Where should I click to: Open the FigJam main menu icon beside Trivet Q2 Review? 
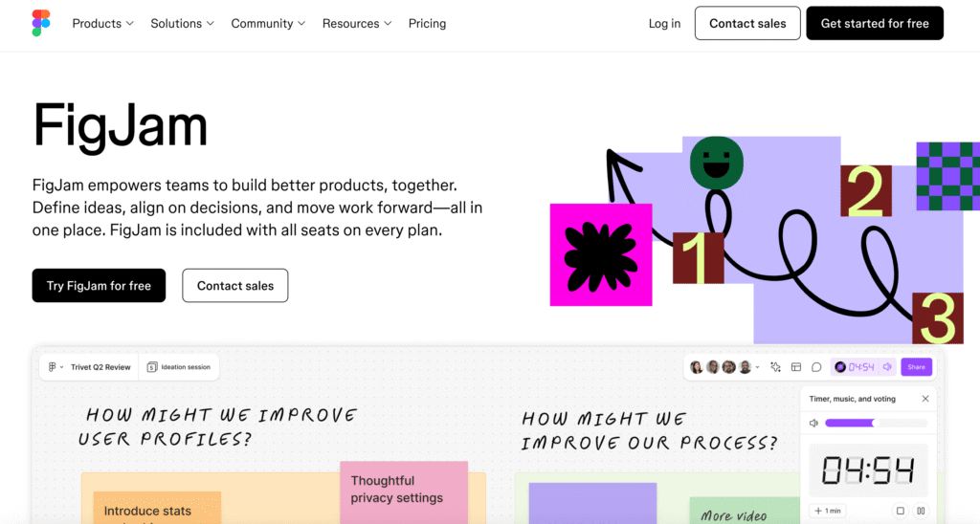point(56,367)
